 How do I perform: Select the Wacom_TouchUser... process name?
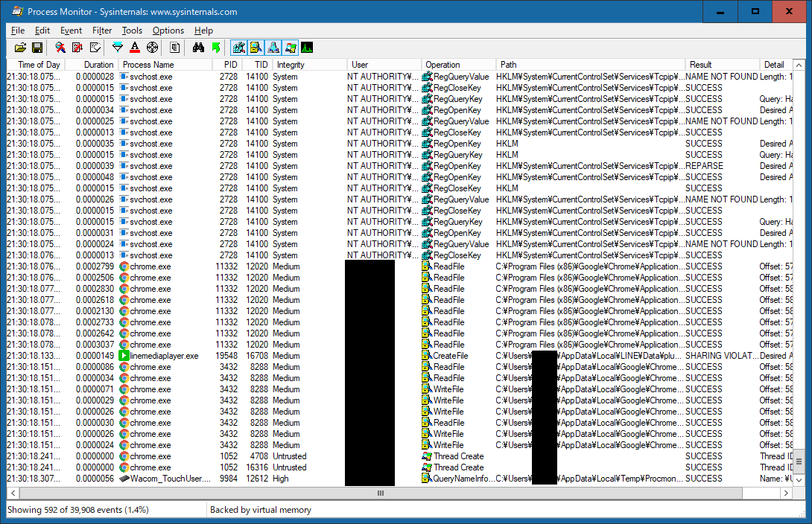[x=171, y=479]
